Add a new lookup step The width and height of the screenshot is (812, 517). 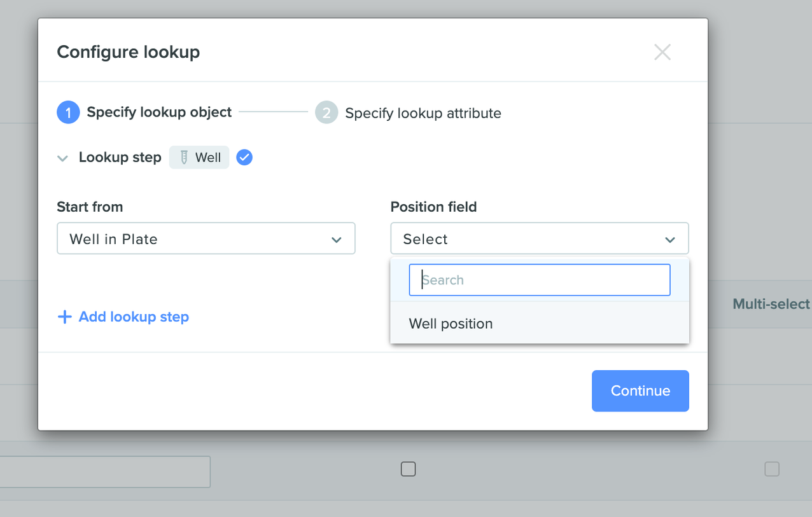(123, 317)
